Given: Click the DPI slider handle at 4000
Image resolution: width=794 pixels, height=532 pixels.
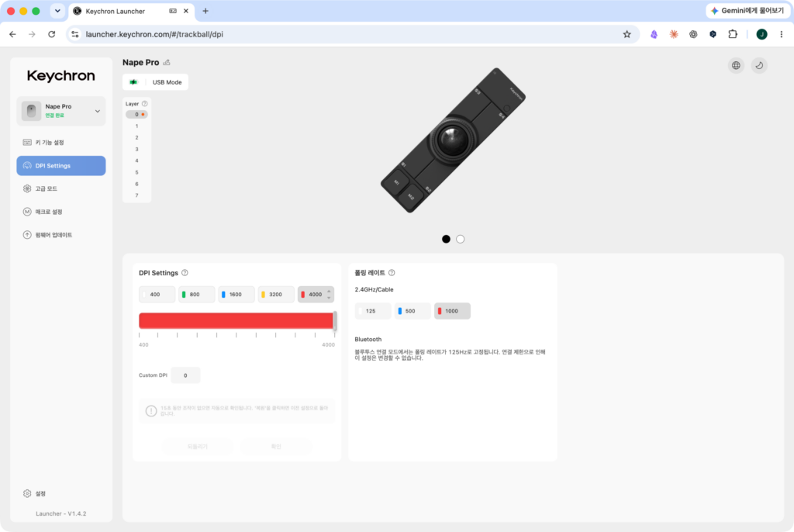Looking at the screenshot, I should [x=335, y=321].
